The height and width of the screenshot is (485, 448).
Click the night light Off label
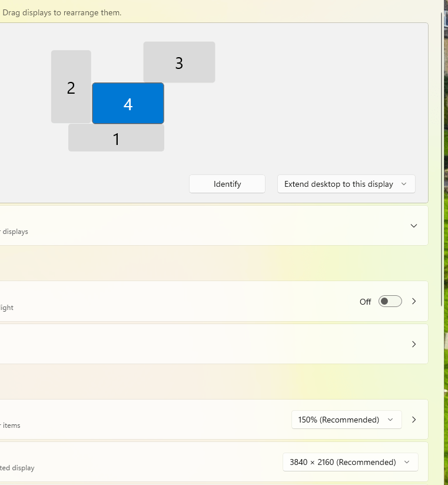pos(365,302)
